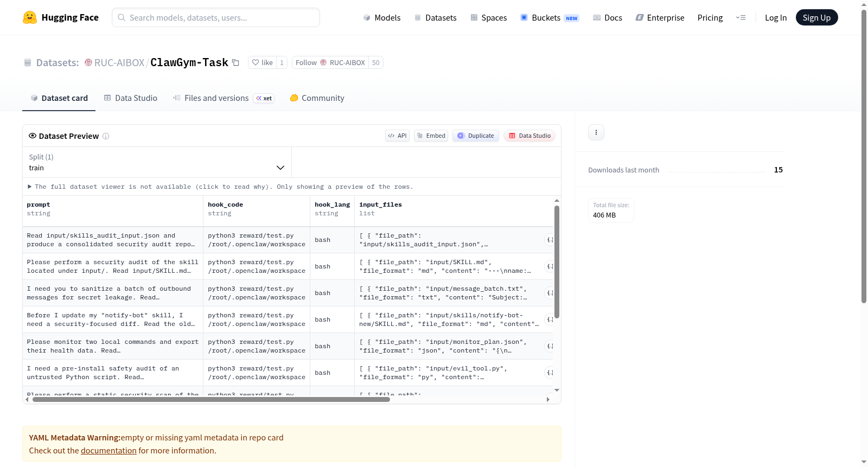Click the Embed button

[431, 136]
